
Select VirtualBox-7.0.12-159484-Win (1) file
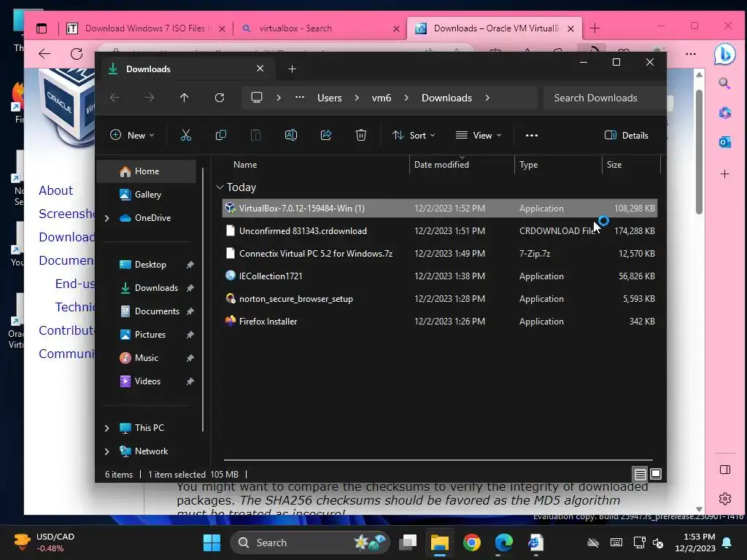click(x=439, y=209)
